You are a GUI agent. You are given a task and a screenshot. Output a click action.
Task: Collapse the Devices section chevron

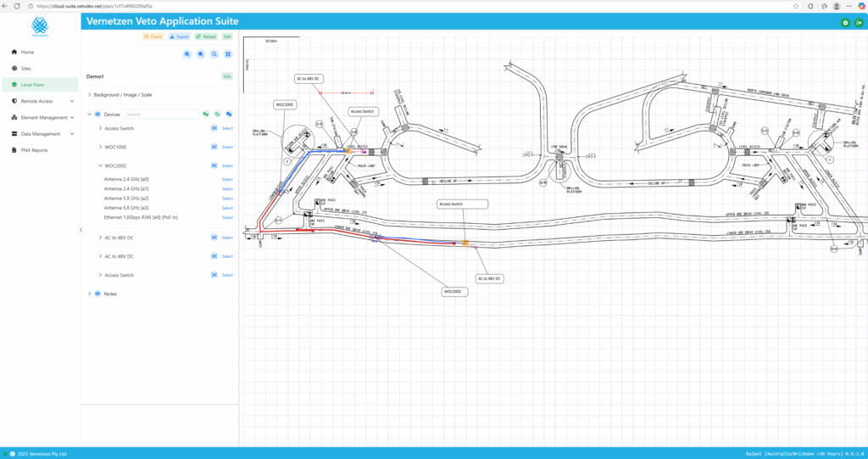[x=90, y=115]
